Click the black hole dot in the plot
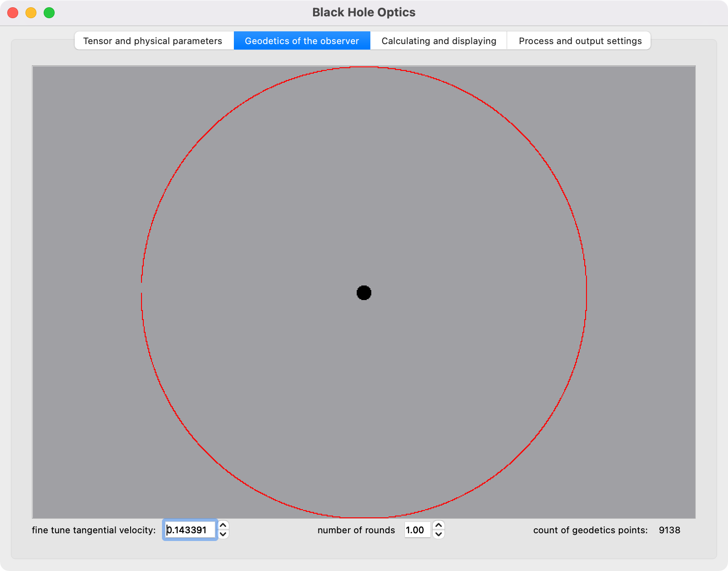The height and width of the screenshot is (571, 728). pos(364,293)
